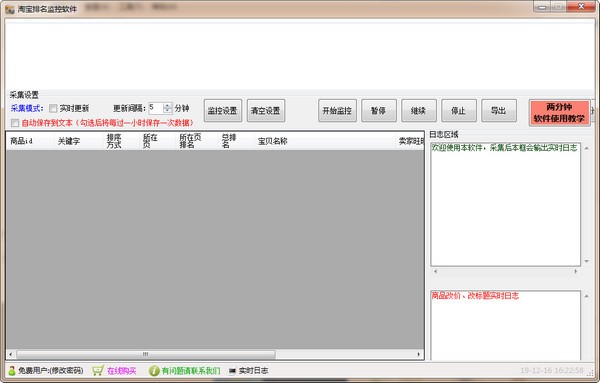Click the 采集模式 label
Viewport: 600px width, 383px height.
coord(27,108)
